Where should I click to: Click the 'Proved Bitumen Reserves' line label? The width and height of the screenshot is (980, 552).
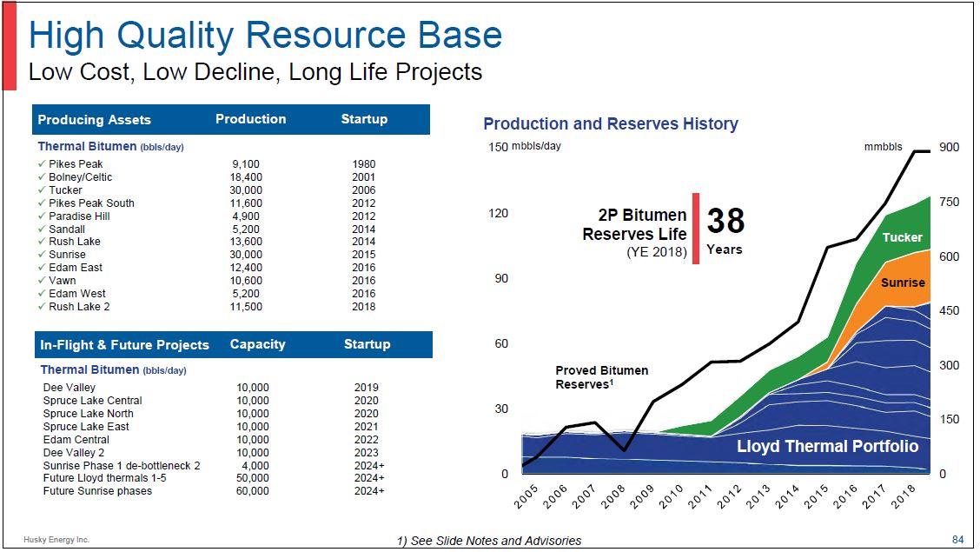tap(602, 377)
